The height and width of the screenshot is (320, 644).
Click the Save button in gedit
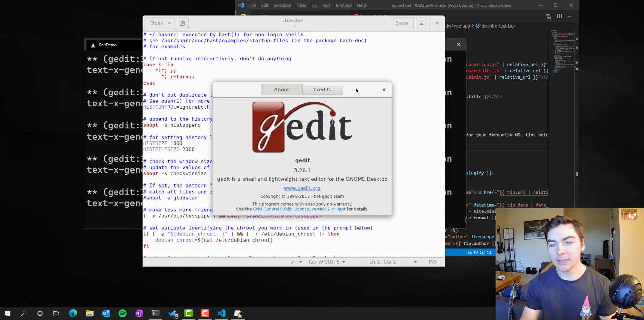(x=401, y=23)
